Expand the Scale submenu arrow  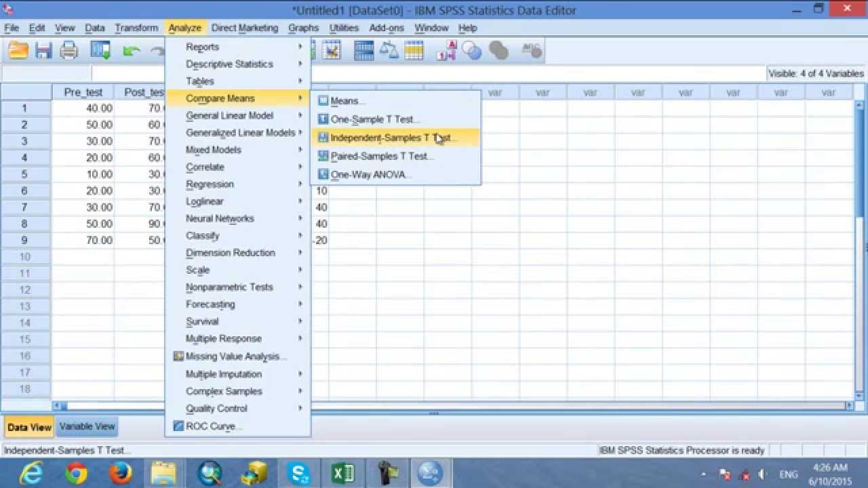point(300,270)
